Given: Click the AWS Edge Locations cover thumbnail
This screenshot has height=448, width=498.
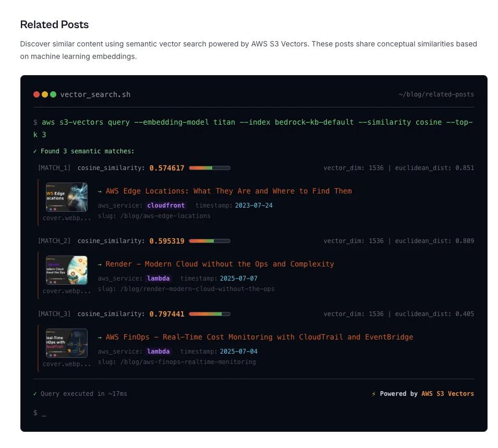Looking at the screenshot, I should [67, 197].
